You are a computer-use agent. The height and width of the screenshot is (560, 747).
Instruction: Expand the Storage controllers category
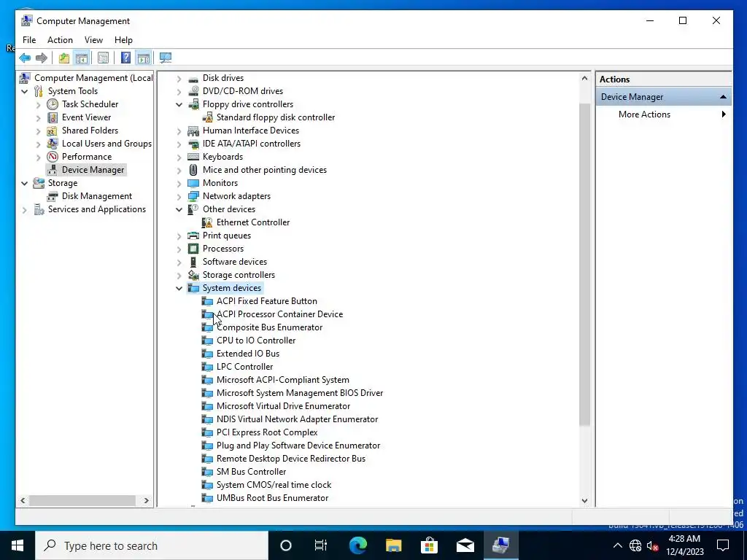(x=179, y=275)
